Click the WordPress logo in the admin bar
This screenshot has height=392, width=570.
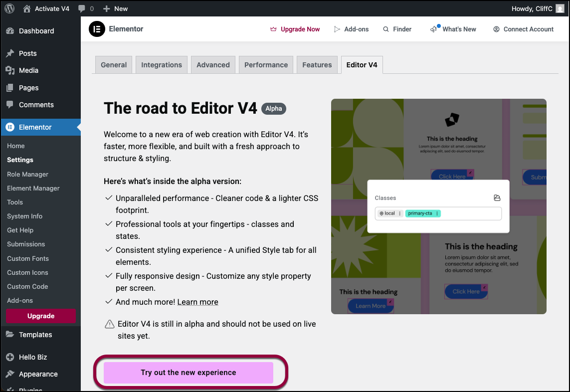(9, 8)
